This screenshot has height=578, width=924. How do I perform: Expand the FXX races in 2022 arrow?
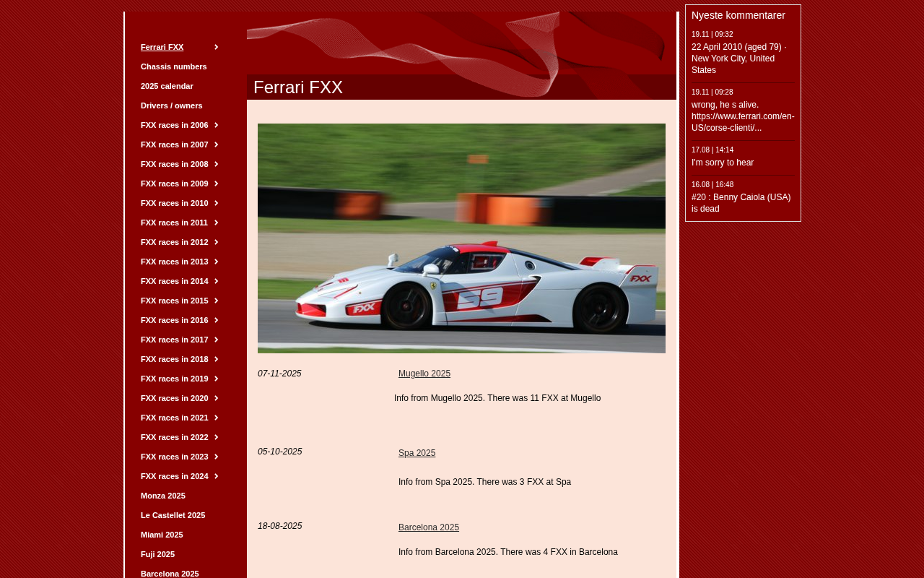click(217, 437)
